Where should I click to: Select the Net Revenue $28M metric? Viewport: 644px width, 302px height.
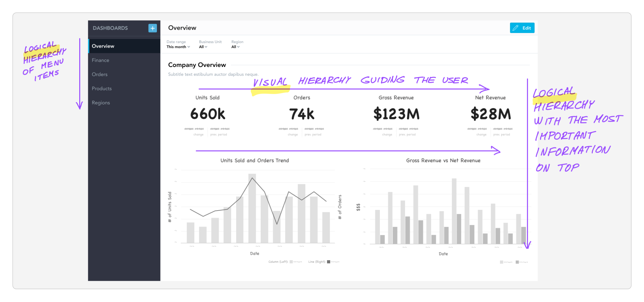coord(490,114)
